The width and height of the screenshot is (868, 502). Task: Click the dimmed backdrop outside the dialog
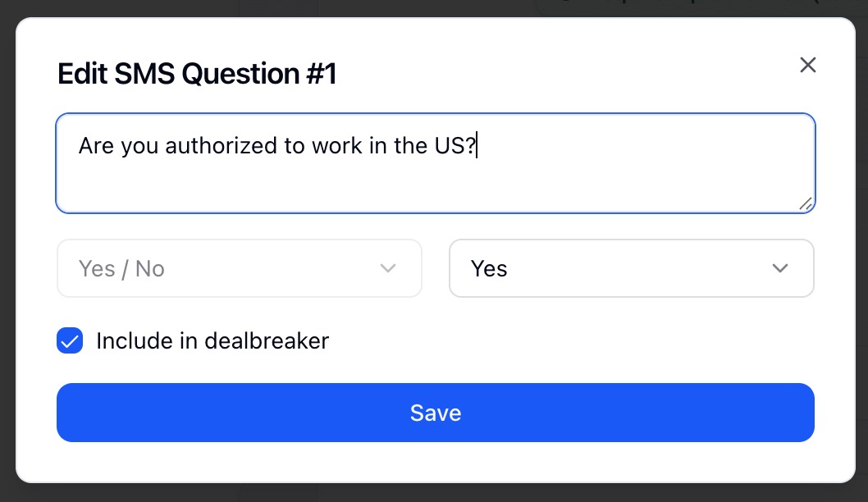tap(435, 492)
